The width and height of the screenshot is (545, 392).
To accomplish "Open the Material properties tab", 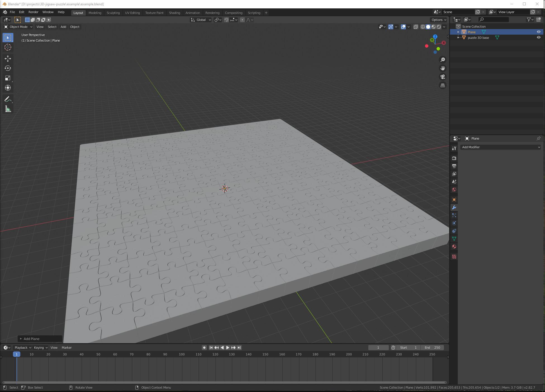I will (454, 247).
